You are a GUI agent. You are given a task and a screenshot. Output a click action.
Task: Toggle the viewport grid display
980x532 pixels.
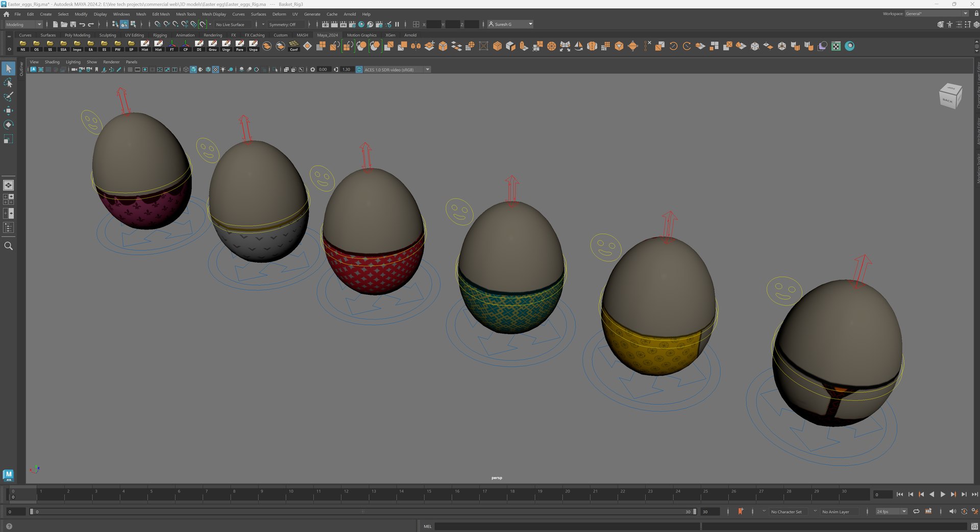[130, 69]
